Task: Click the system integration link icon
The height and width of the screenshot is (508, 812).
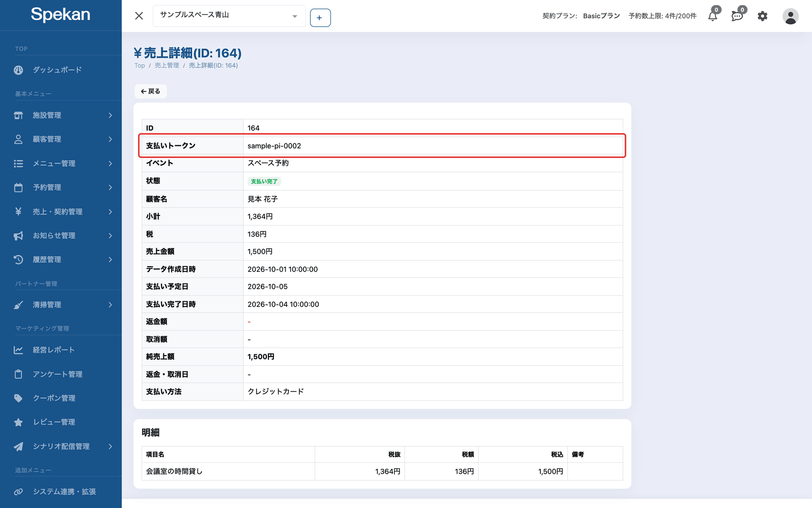Action: 18,492
